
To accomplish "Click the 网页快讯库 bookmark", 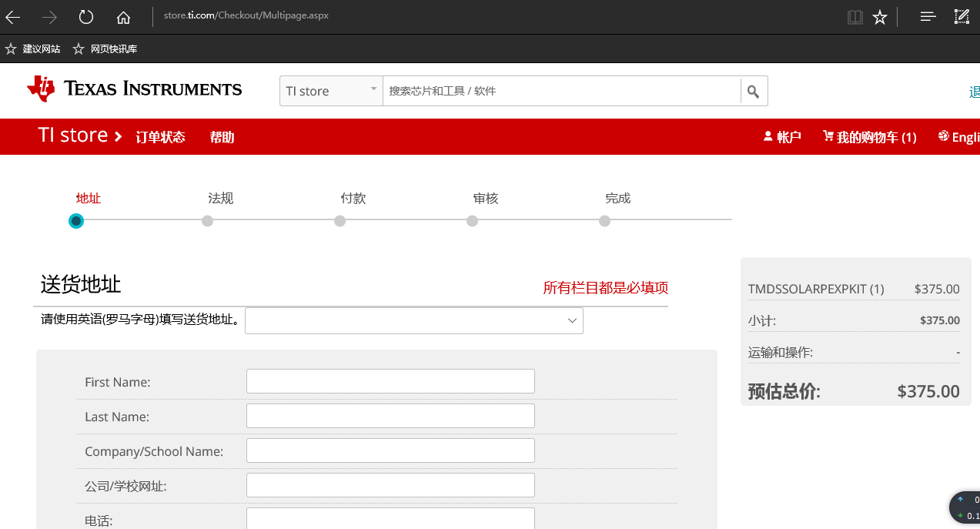I will click(105, 49).
